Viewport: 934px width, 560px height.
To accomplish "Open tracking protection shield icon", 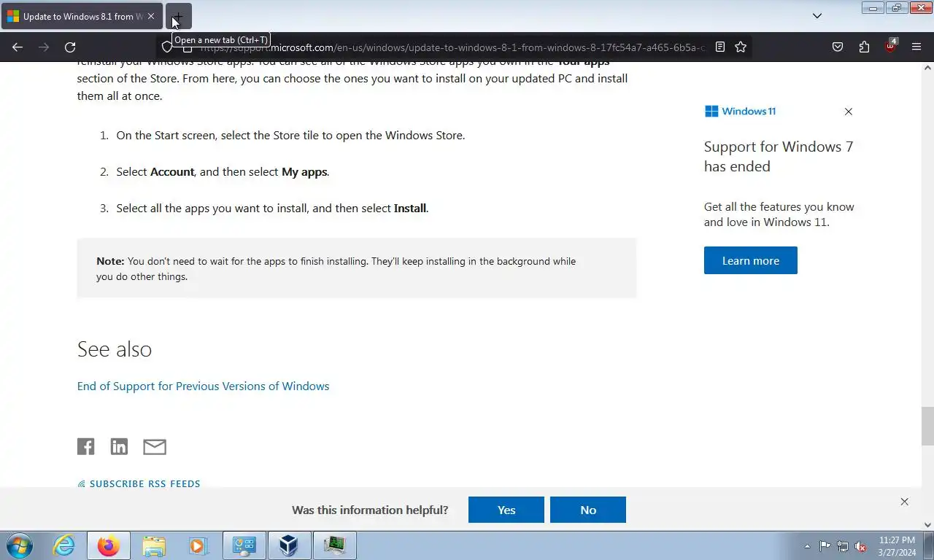I will (167, 47).
